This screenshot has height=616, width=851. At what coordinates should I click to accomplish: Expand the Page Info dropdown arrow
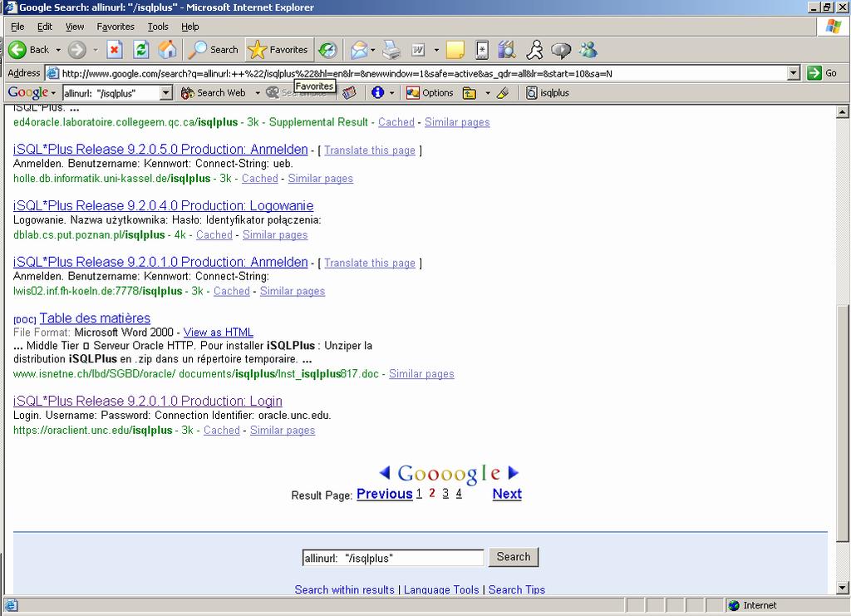391,93
